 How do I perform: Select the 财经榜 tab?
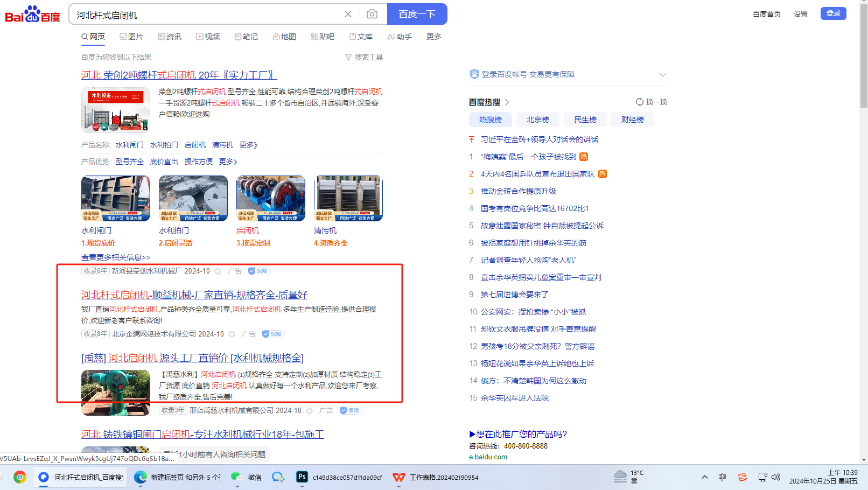pos(632,120)
